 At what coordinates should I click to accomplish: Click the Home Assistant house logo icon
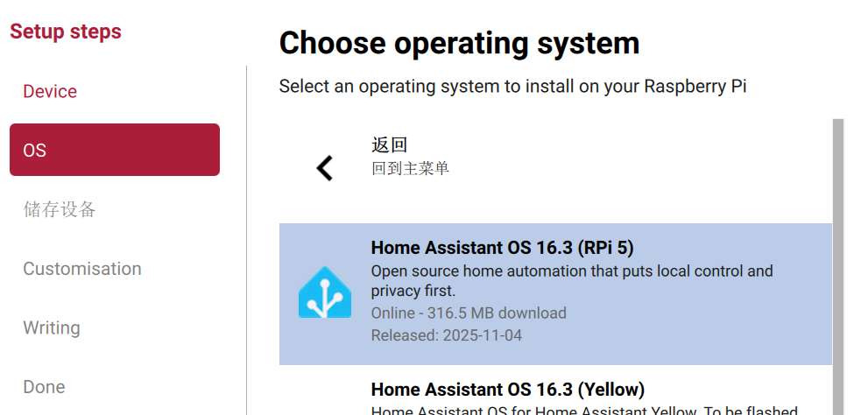coord(325,292)
